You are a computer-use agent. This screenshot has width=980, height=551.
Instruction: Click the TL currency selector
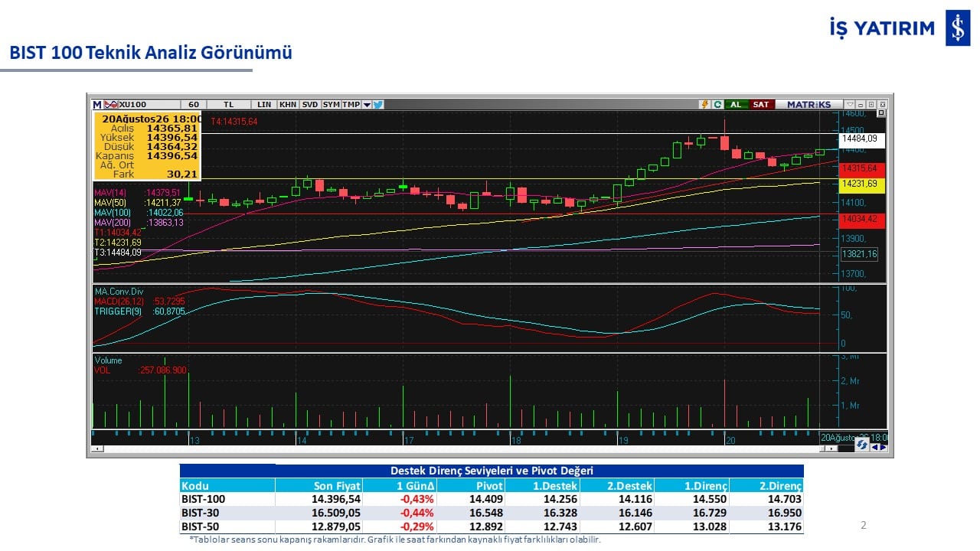coord(229,104)
